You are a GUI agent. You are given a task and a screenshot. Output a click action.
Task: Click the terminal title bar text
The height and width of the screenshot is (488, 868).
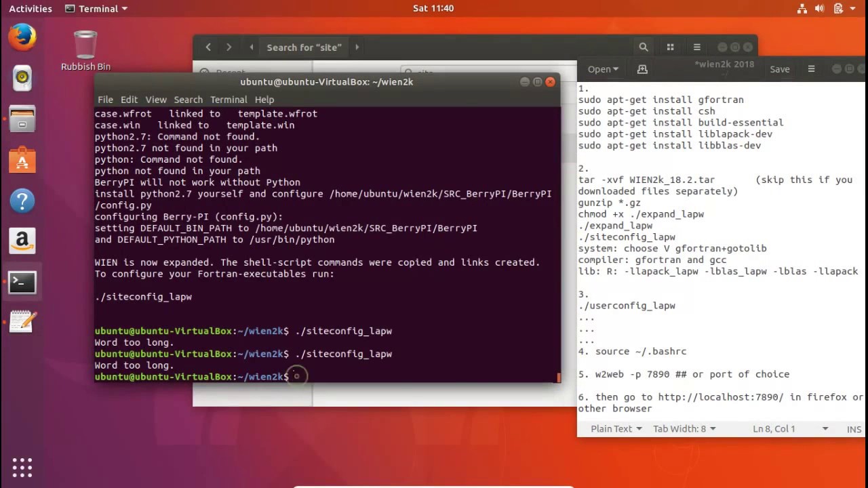[326, 82]
